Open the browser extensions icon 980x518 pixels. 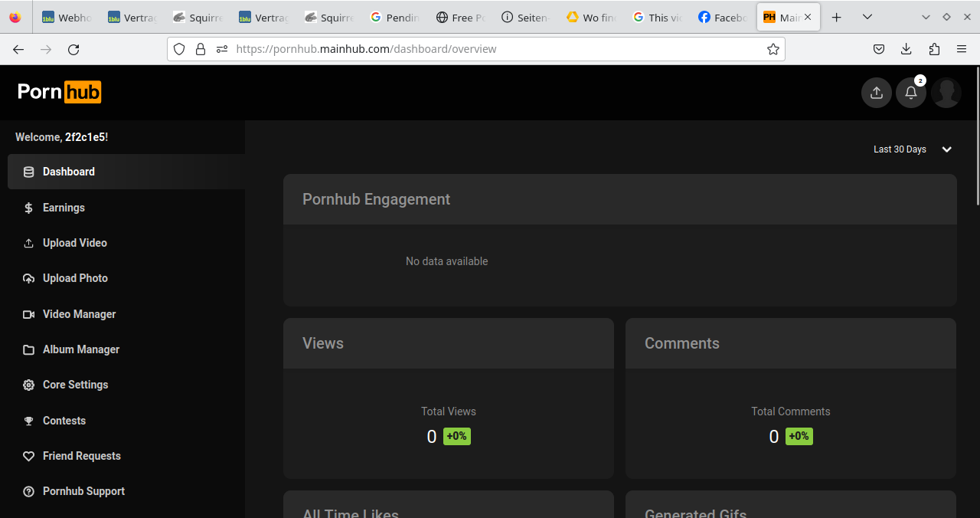934,49
